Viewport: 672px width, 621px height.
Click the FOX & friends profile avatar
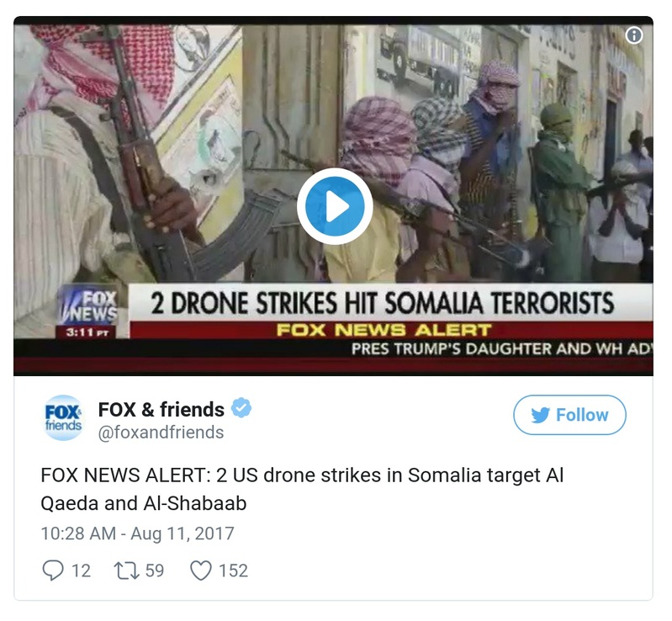[x=63, y=417]
